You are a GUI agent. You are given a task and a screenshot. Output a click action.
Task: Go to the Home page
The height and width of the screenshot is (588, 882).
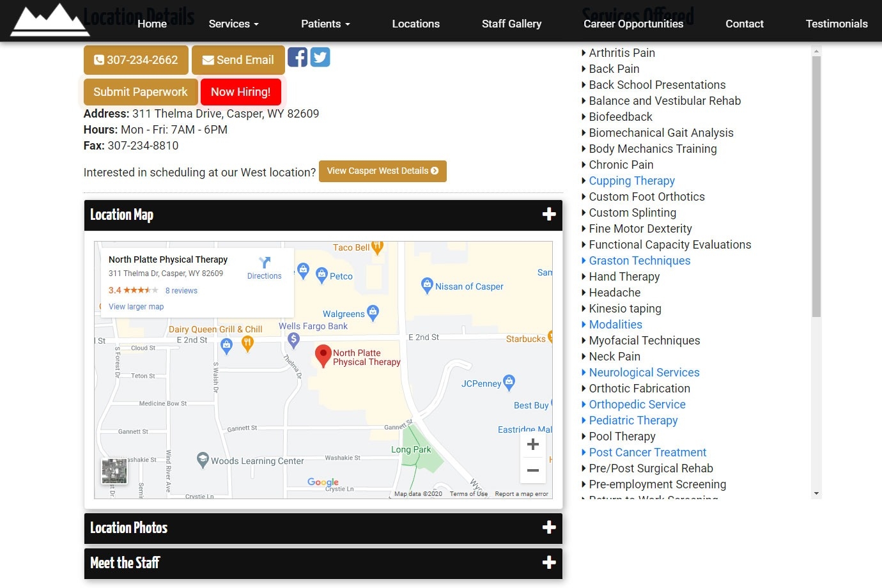[x=152, y=24]
